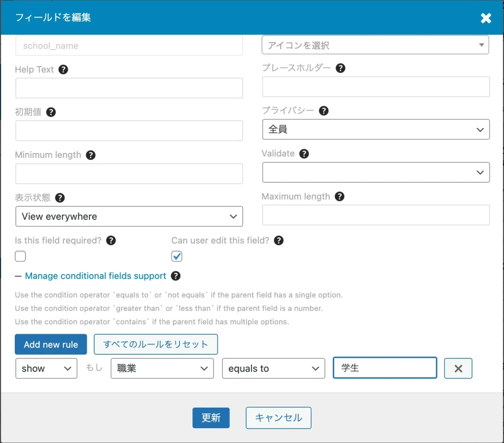Click the Help Text input field
Viewport: 504px width, 443px height.
[x=129, y=88]
